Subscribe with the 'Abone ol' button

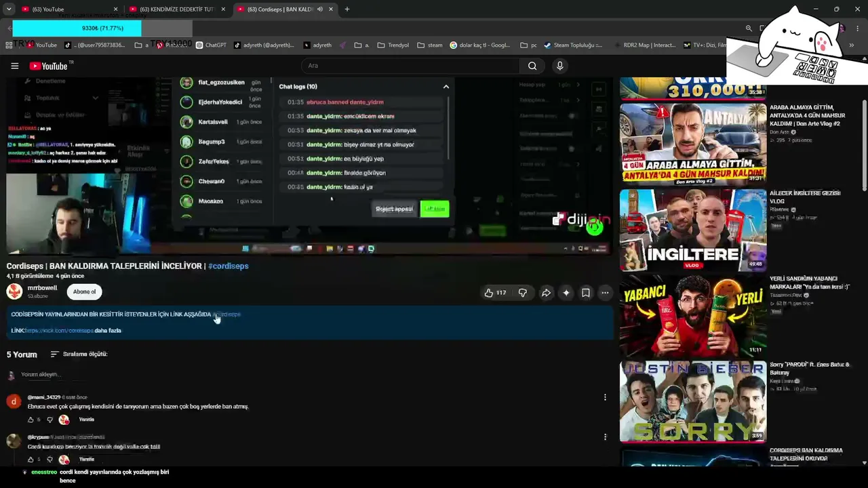coord(84,292)
